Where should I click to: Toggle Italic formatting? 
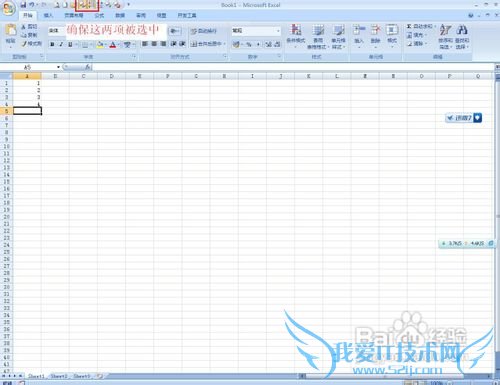(x=61, y=44)
